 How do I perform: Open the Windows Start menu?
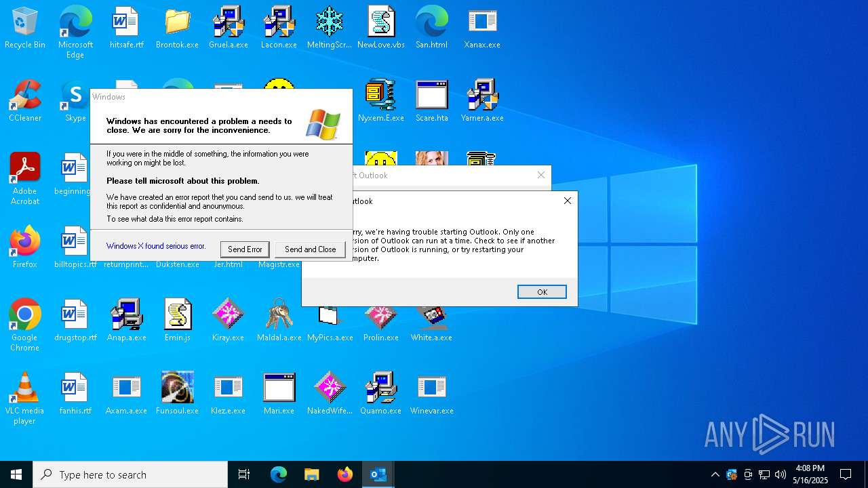[16, 474]
